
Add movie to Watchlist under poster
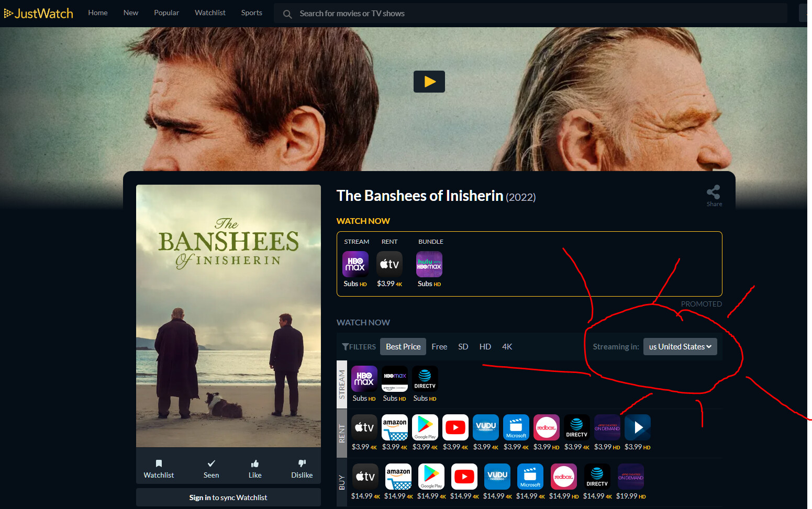[159, 469]
